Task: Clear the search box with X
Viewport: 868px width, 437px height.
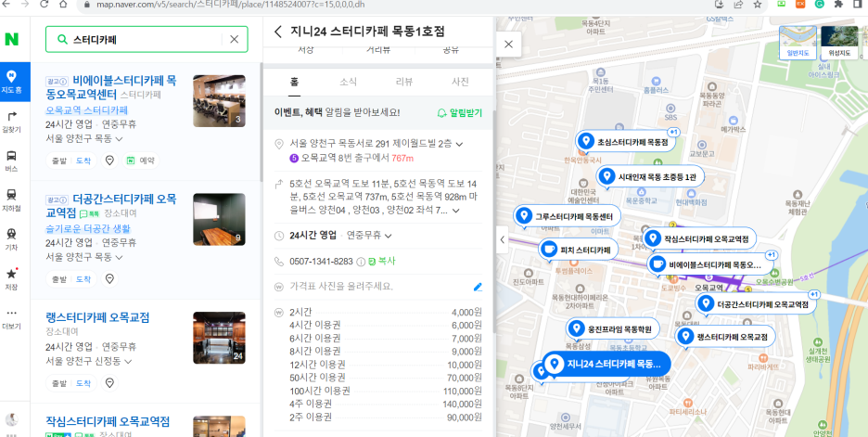Action: tap(235, 39)
